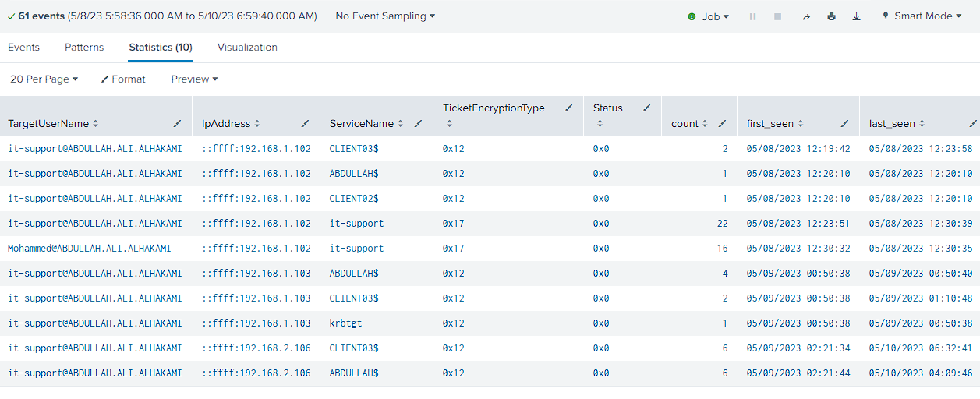
Task: Export results with download icon
Action: [x=856, y=16]
